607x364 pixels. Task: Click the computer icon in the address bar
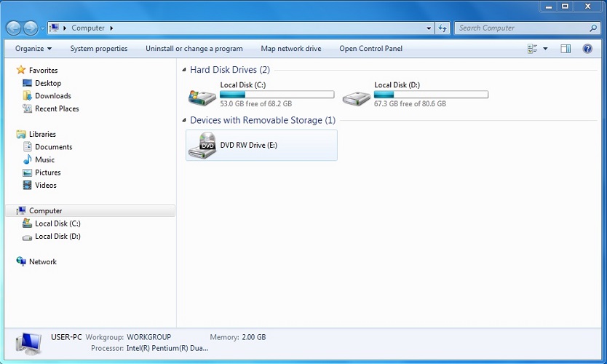pyautogui.click(x=55, y=28)
